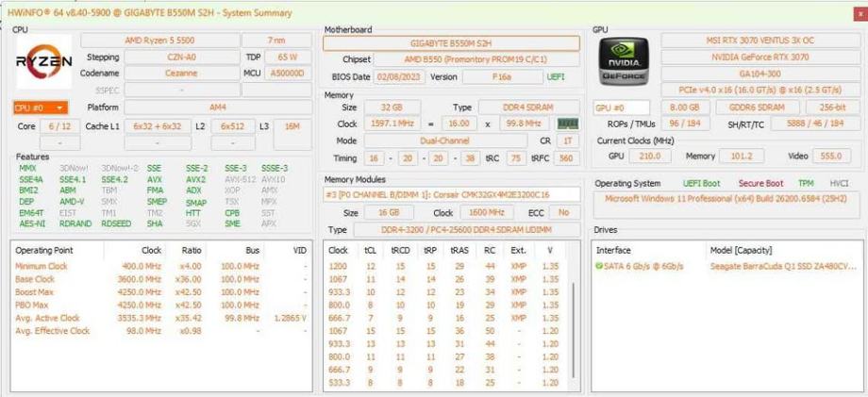Image resolution: width=868 pixels, height=397 pixels.
Task: Select the 1200 clock XMP timing row
Action: (x=445, y=267)
